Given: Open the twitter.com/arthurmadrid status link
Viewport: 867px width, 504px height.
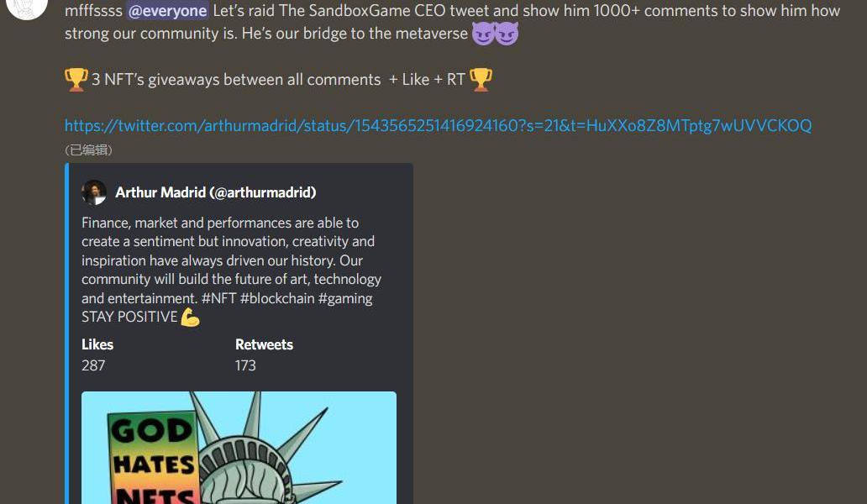Looking at the screenshot, I should point(438,125).
